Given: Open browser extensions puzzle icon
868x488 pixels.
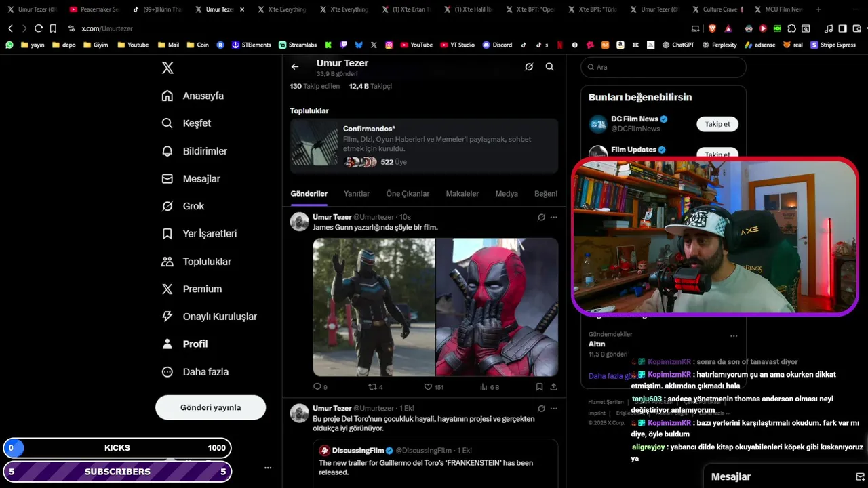Looking at the screenshot, I should click(x=791, y=28).
